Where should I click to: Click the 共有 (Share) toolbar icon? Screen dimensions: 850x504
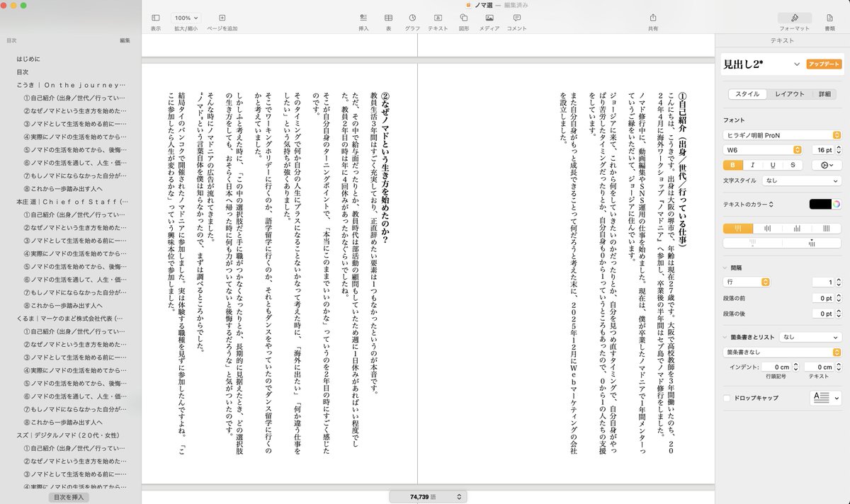(x=653, y=18)
